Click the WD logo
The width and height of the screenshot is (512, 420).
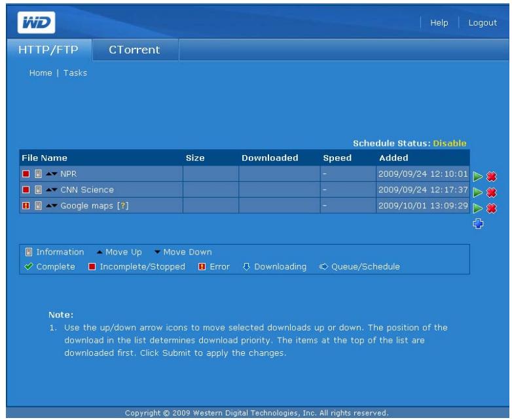tap(36, 22)
